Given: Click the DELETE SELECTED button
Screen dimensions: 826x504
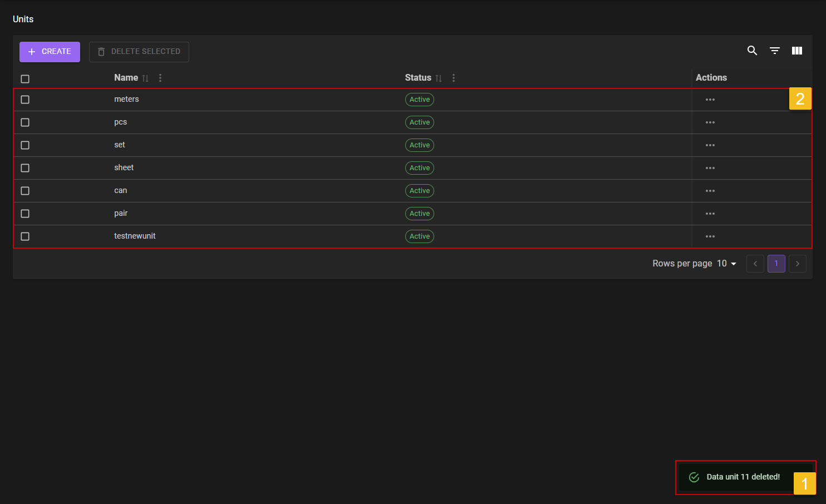Looking at the screenshot, I should 139,52.
